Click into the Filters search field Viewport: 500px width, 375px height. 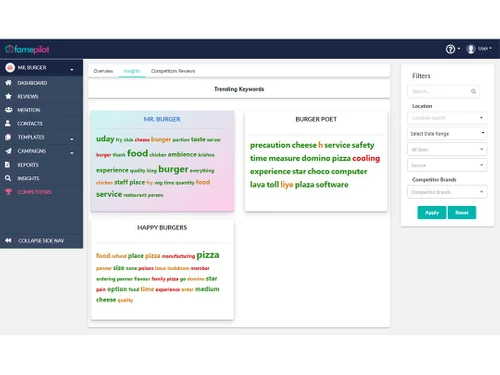(443, 91)
